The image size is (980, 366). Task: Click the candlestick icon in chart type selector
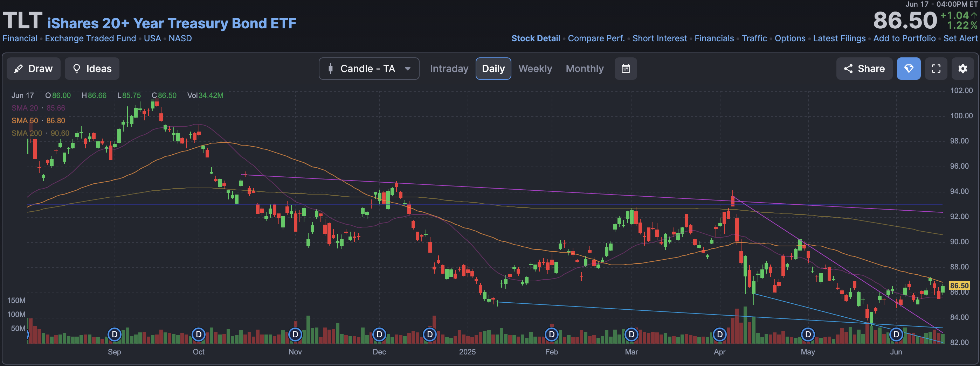pyautogui.click(x=331, y=69)
